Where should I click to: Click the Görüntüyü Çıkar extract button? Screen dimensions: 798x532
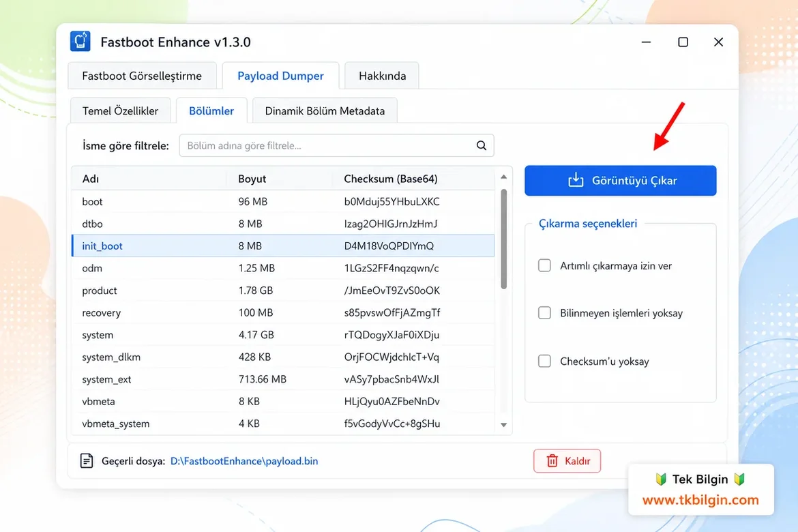click(x=621, y=180)
